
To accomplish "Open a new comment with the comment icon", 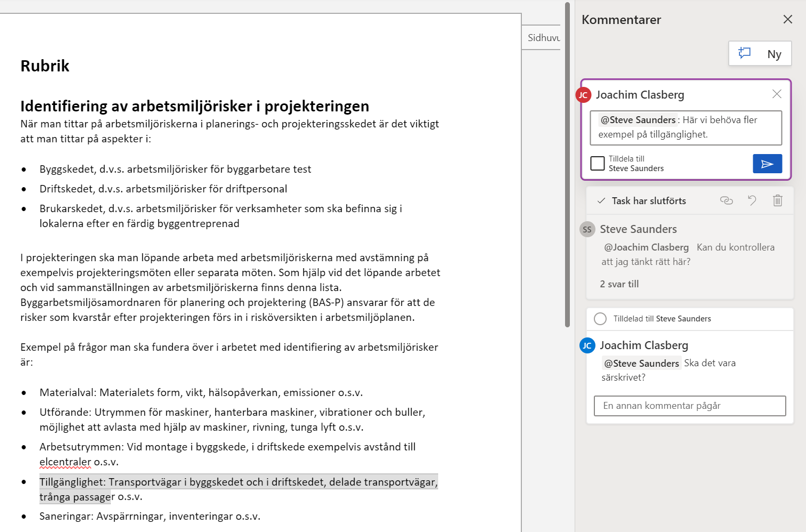I will 744,53.
